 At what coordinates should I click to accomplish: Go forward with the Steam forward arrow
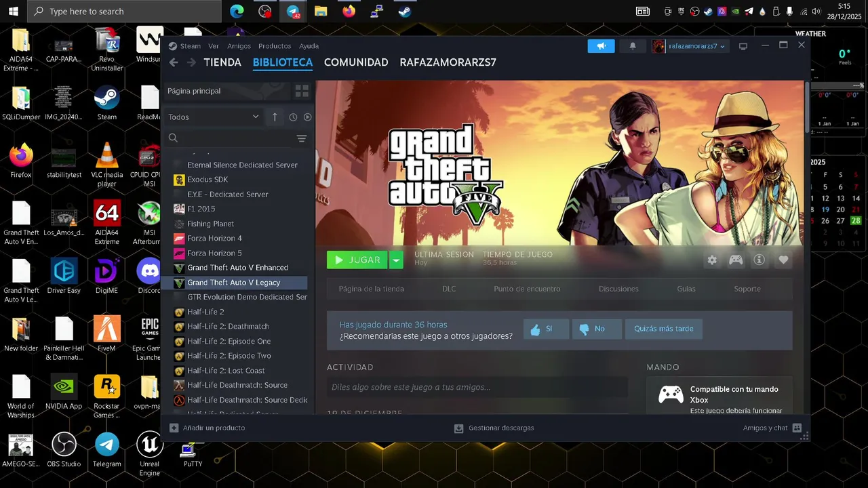(191, 62)
